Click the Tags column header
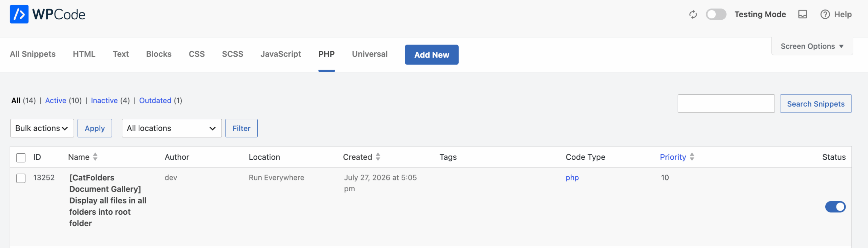 tap(448, 157)
